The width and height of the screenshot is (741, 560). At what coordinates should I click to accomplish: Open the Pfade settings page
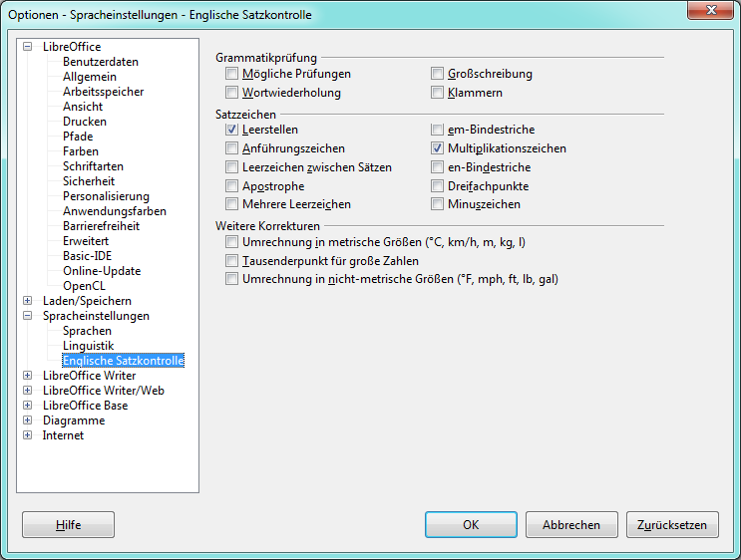[78, 137]
